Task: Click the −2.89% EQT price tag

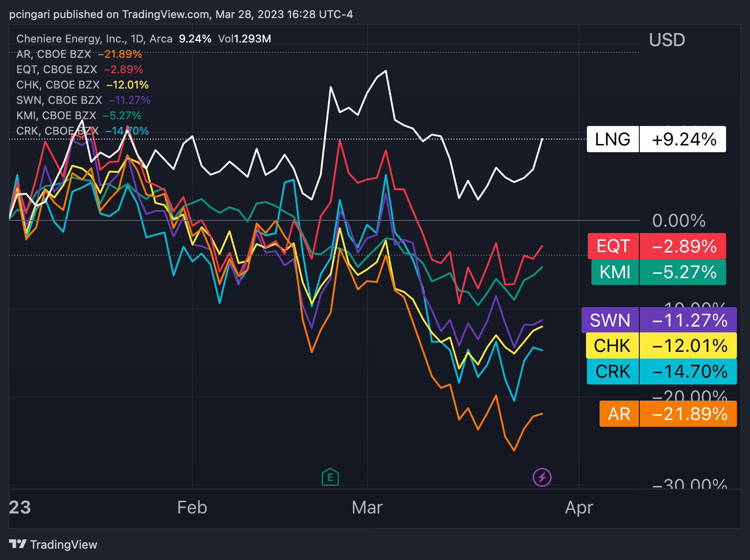Action: (683, 246)
